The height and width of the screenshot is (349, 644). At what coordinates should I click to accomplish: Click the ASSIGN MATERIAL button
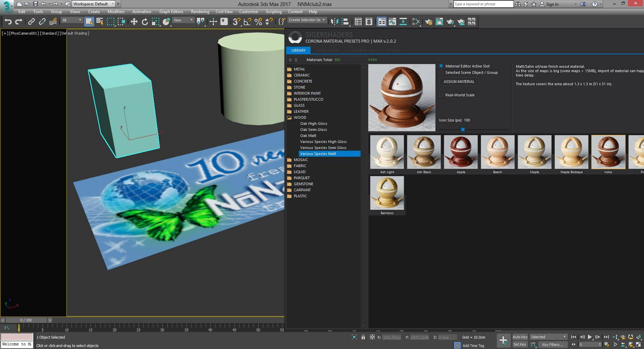tap(459, 82)
